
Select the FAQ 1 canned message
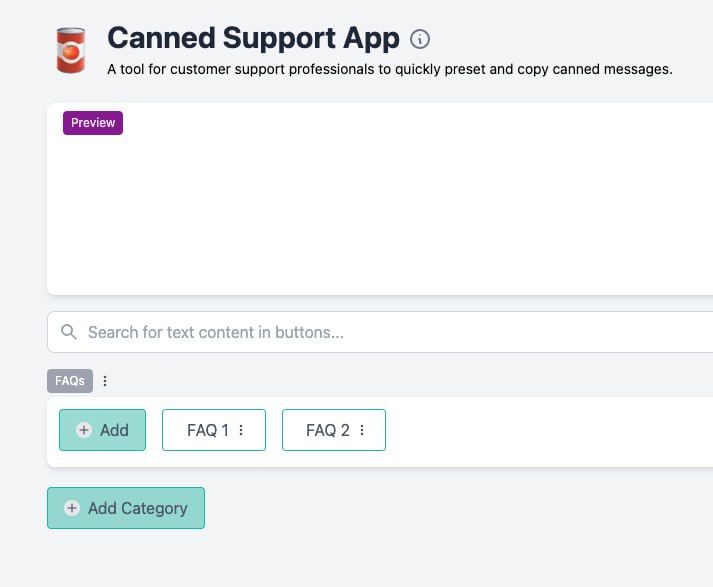[207, 430]
